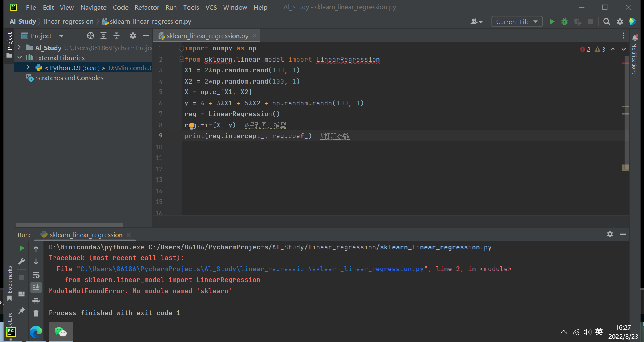Click the intention lightbulb on line 8

tap(192, 126)
